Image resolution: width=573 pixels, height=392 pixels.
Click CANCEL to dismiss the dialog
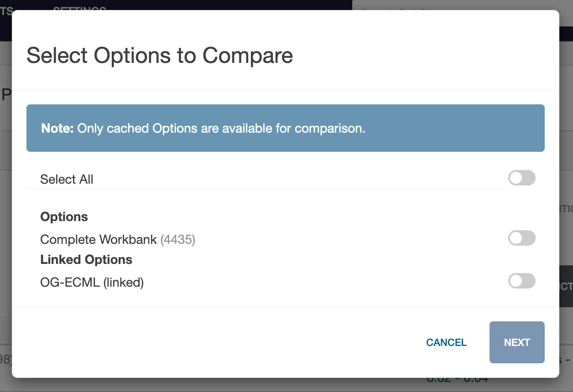coord(446,342)
